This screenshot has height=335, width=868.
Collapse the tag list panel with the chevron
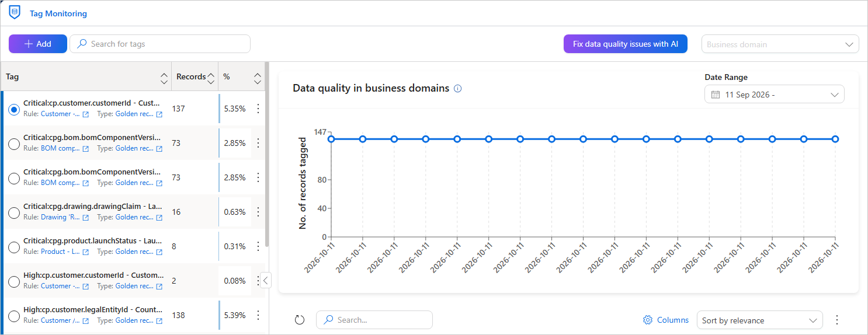266,281
